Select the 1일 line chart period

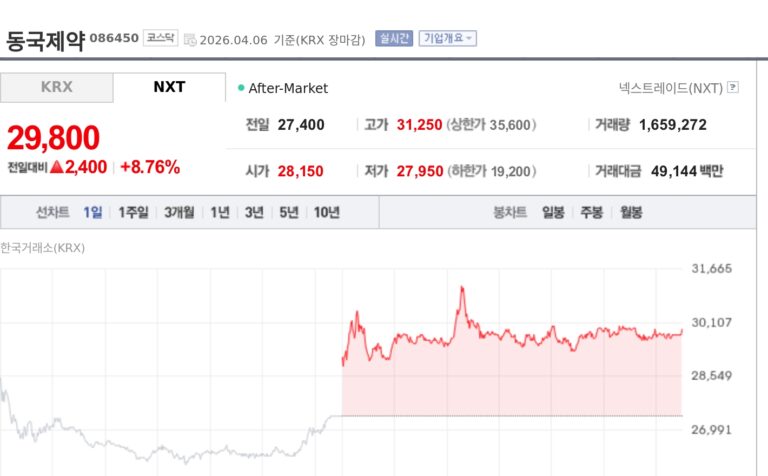tap(92, 212)
